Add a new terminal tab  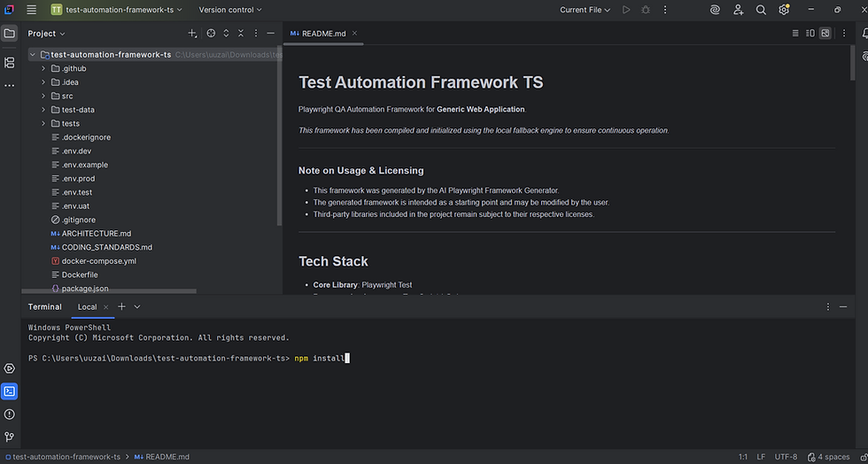[x=122, y=306]
